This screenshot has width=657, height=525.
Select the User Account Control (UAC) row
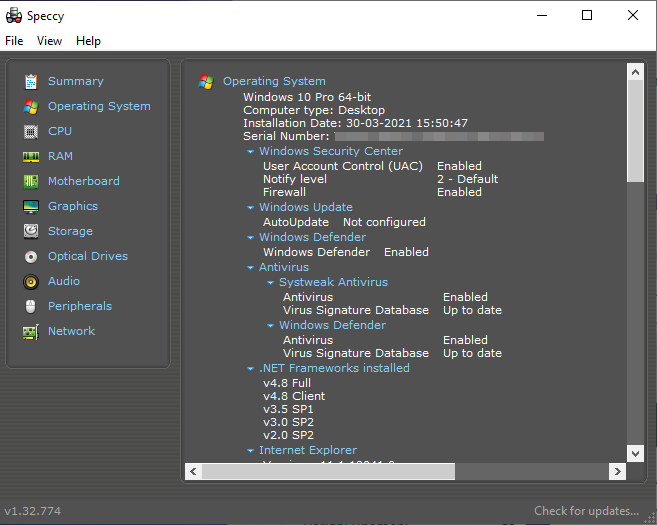(x=372, y=166)
